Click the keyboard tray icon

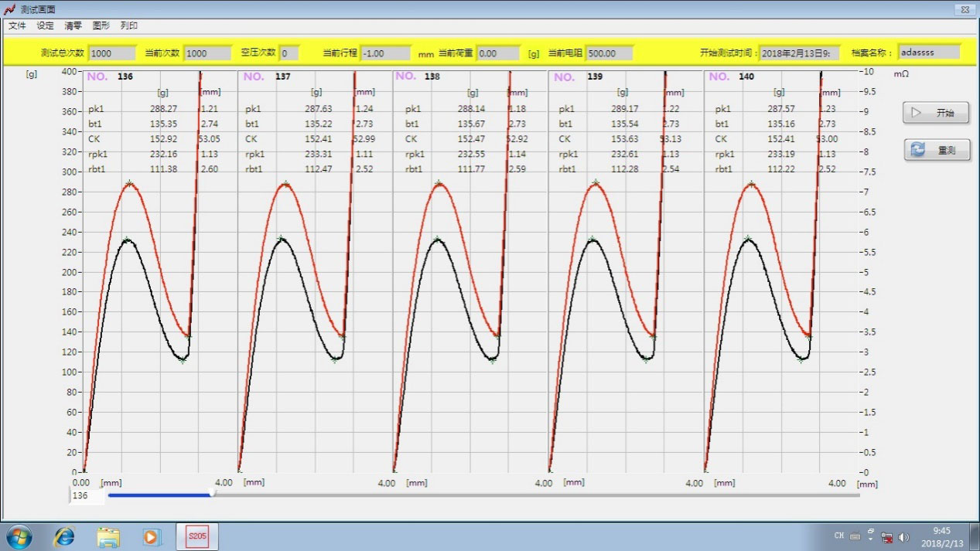pos(855,536)
